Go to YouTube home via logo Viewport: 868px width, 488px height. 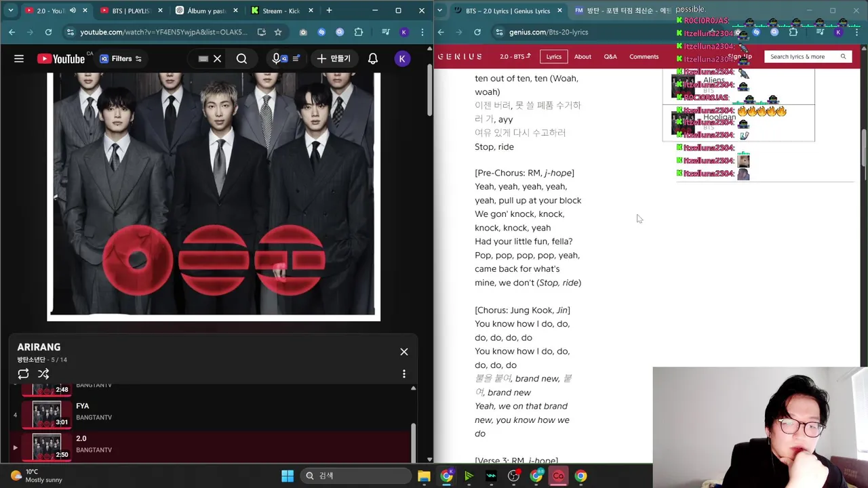61,59
